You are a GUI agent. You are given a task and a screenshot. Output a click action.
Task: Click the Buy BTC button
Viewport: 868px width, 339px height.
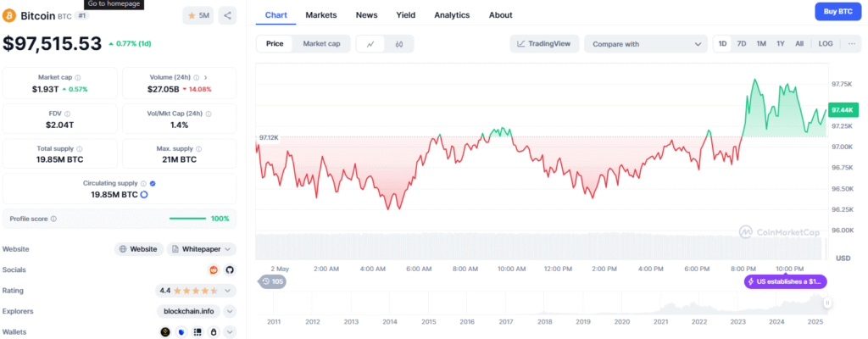838,11
